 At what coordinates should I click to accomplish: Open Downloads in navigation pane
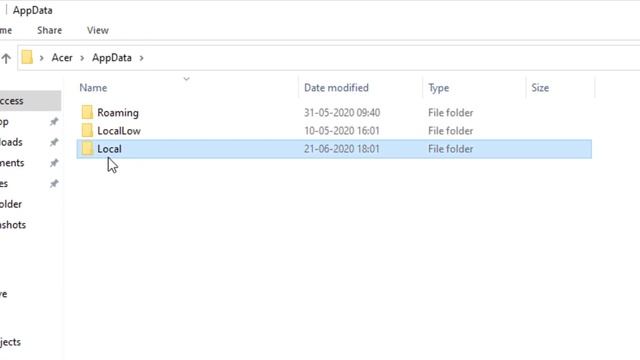click(x=11, y=142)
